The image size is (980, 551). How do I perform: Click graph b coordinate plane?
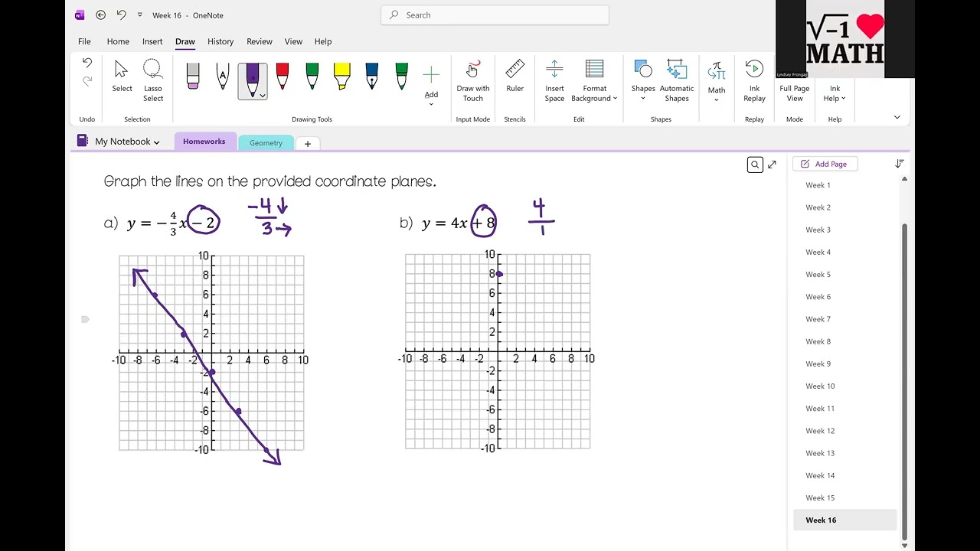coord(498,351)
